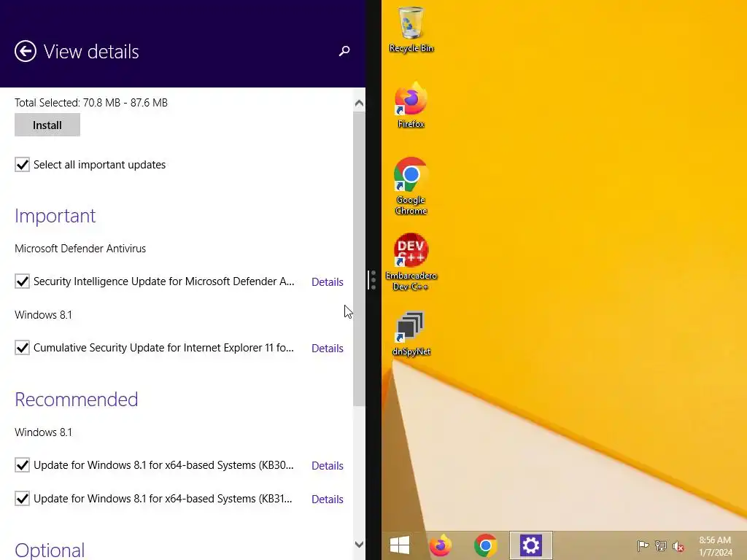Uncheck Select all important updates
The width and height of the screenshot is (747, 560).
[22, 165]
